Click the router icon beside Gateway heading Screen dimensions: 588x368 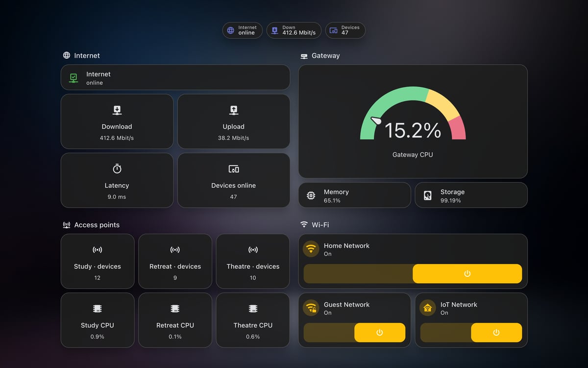coord(304,56)
